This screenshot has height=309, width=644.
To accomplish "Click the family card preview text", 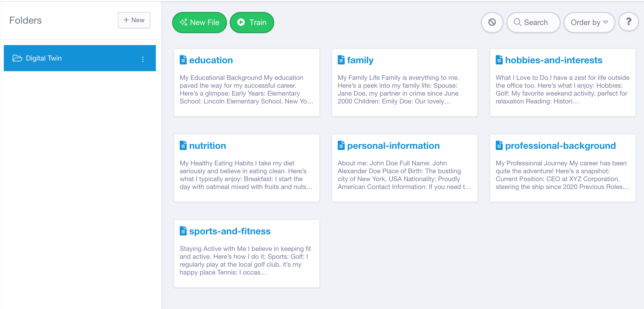I will (x=398, y=89).
